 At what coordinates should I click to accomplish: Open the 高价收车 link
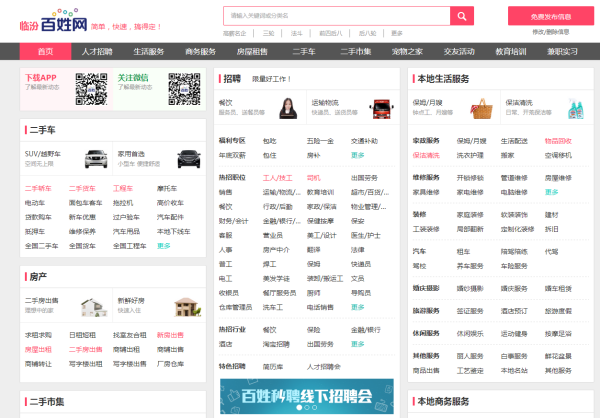(x=170, y=203)
